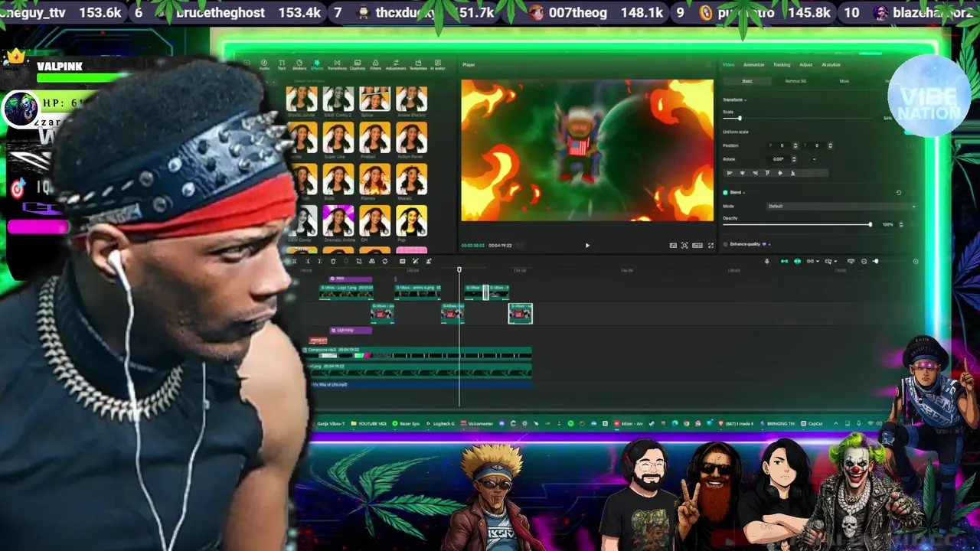Adjust the Scale slider handle
Image resolution: width=980 pixels, height=551 pixels.
740,118
